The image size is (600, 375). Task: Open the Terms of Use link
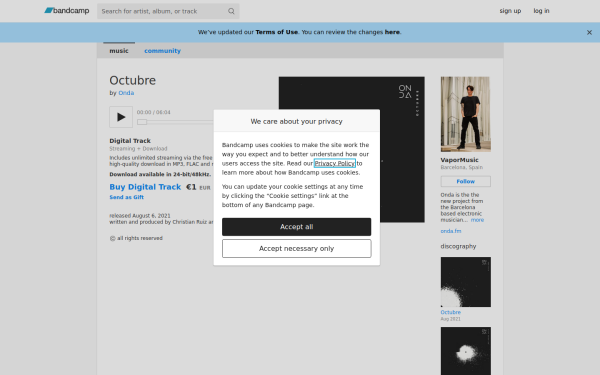(277, 32)
